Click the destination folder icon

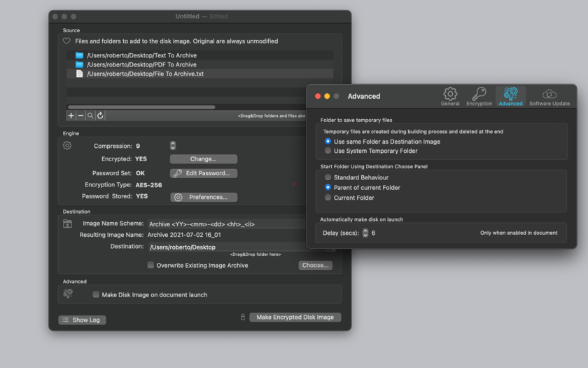click(67, 224)
